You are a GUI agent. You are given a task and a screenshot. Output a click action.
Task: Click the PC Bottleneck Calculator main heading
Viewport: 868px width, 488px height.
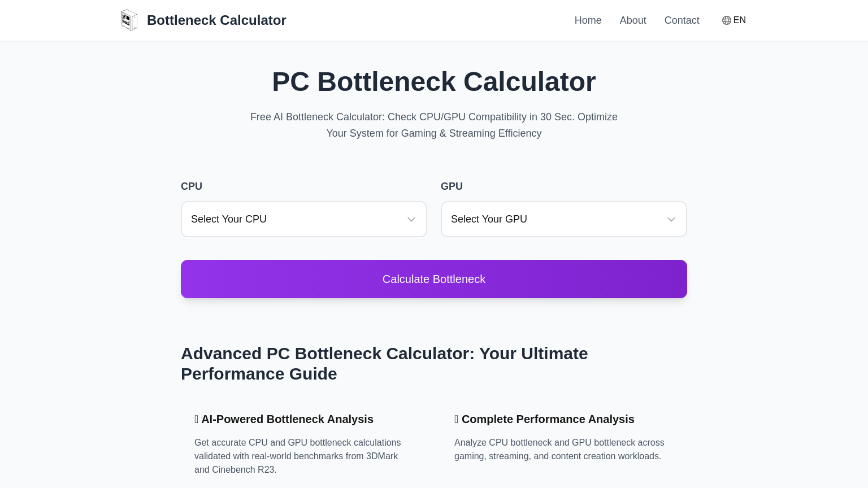pos(433,81)
